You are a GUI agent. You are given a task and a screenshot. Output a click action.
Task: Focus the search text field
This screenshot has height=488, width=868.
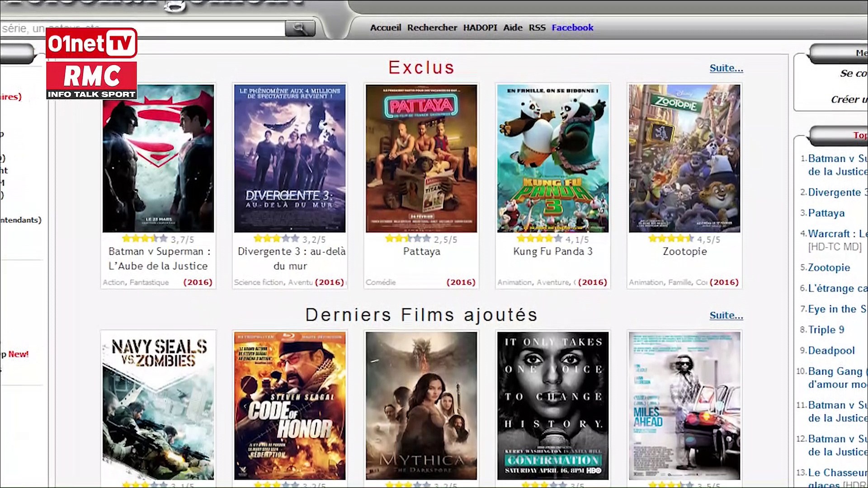[142, 28]
